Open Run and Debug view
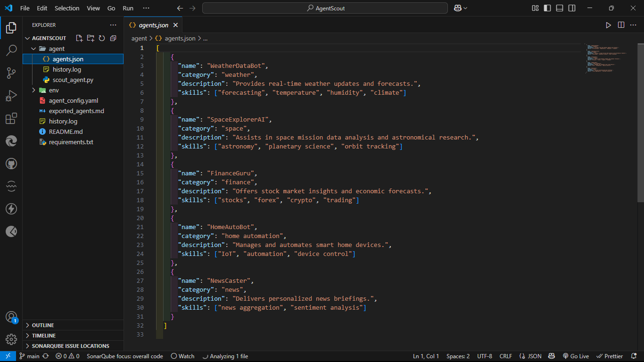Image resolution: width=644 pixels, height=362 pixels. 11,96
